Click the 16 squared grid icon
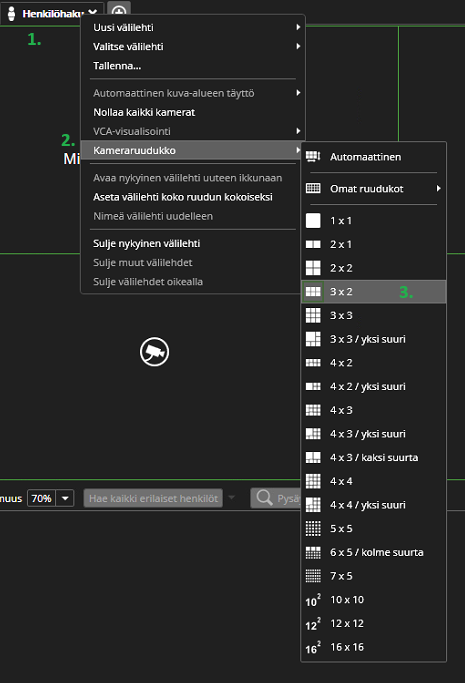 (x=313, y=647)
